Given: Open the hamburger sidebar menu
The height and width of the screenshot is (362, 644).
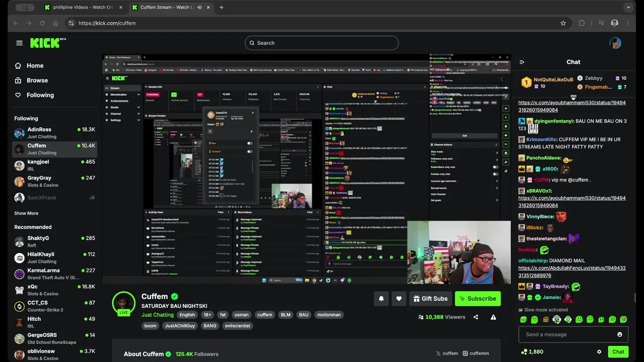Looking at the screenshot, I should coord(19,43).
